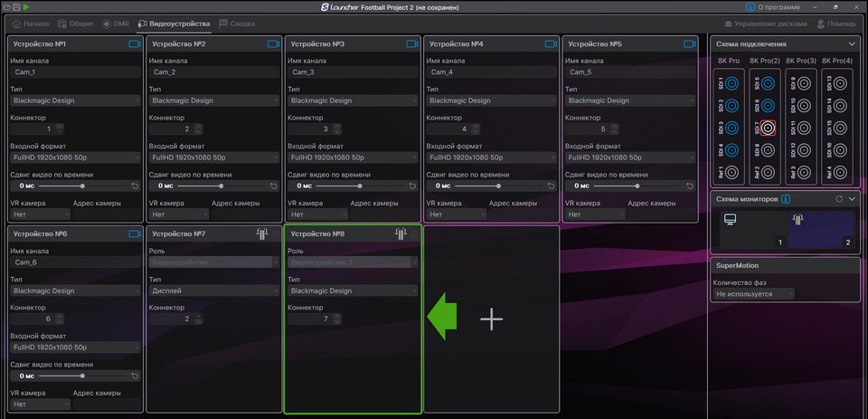The image size is (868, 419).
Task: Collapse the Схема подключения panel
Action: (x=851, y=43)
